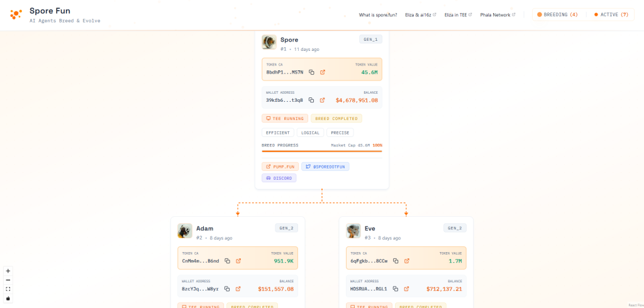This screenshot has width=644, height=308.
Task: Click Spore BREED COMPLETED badge
Action: click(x=336, y=118)
